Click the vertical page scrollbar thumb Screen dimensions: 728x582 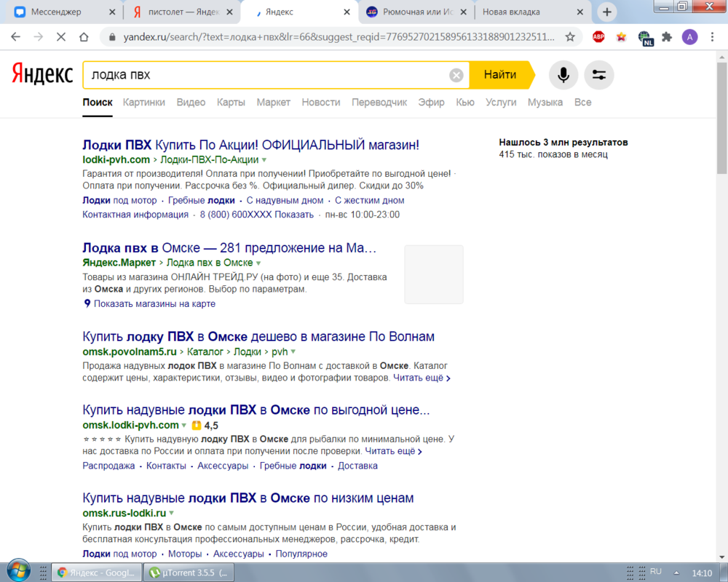[x=721, y=119]
